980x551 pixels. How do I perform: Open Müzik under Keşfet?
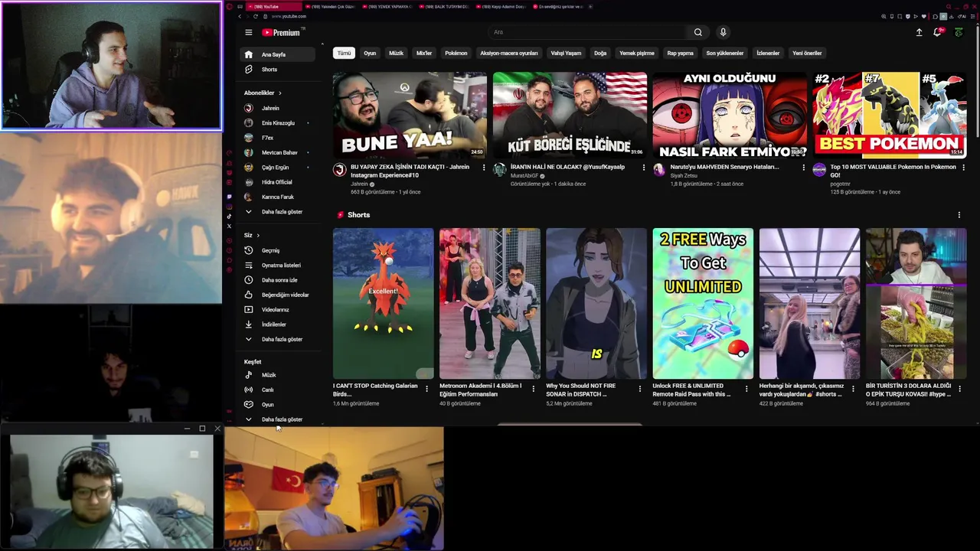[x=278, y=375]
